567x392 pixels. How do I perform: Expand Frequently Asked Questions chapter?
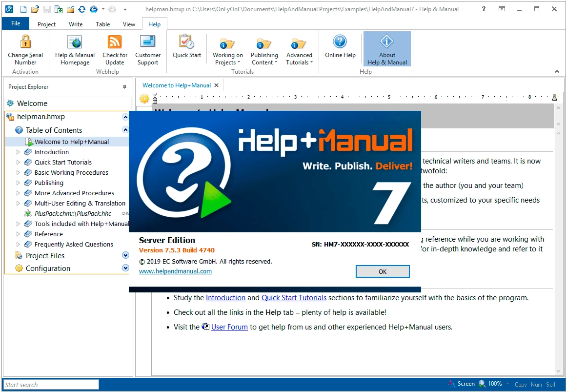click(x=18, y=245)
